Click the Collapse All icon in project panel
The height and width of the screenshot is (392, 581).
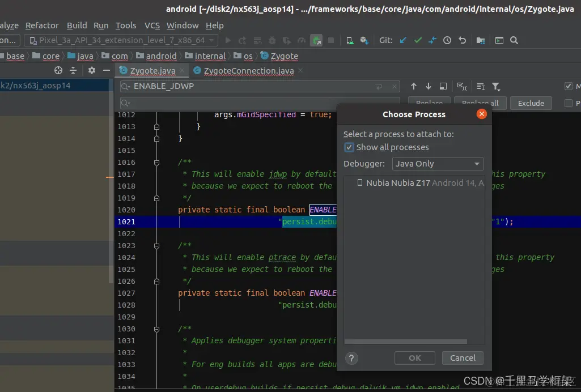click(73, 70)
